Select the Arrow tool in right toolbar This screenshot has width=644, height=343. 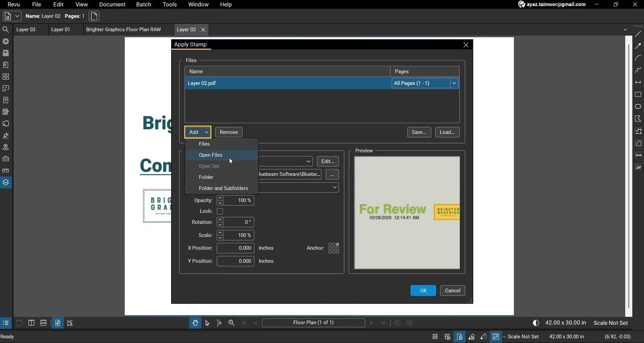638,46
